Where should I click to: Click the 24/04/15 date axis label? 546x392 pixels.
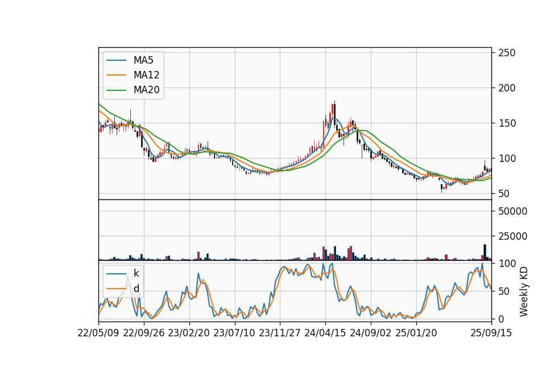[325, 333]
